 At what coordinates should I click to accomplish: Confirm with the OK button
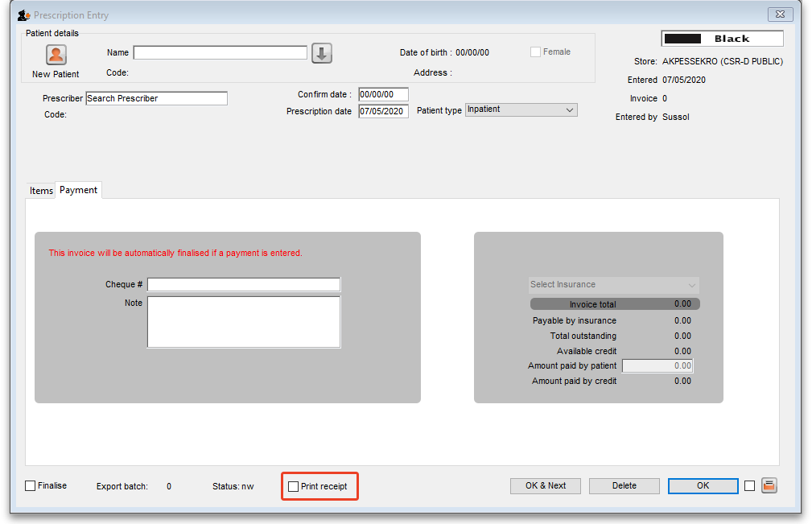coord(703,485)
